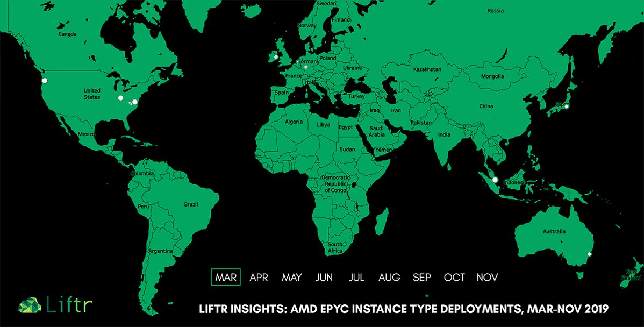The image size is (644, 327).
Task: Choose JUL in the month timeline
Action: pyautogui.click(x=356, y=278)
